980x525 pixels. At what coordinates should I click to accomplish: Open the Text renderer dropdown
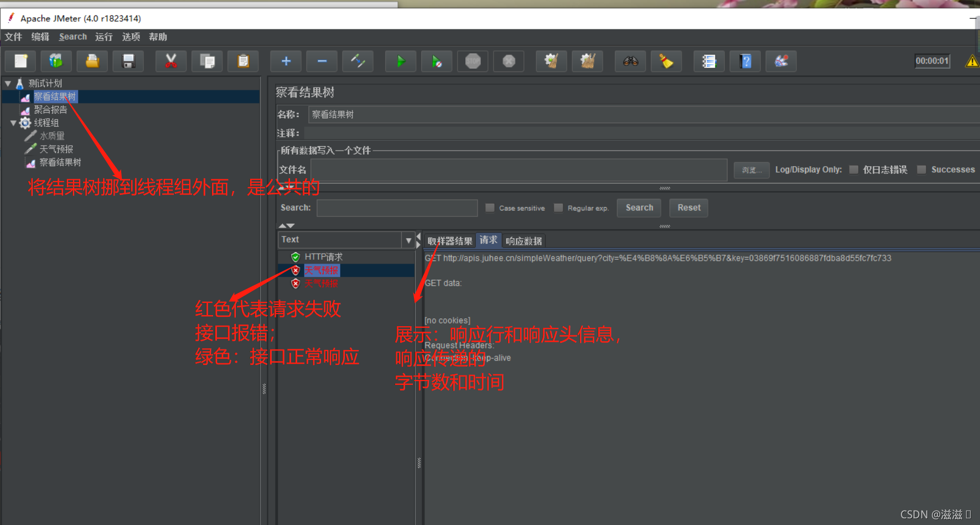(x=408, y=240)
